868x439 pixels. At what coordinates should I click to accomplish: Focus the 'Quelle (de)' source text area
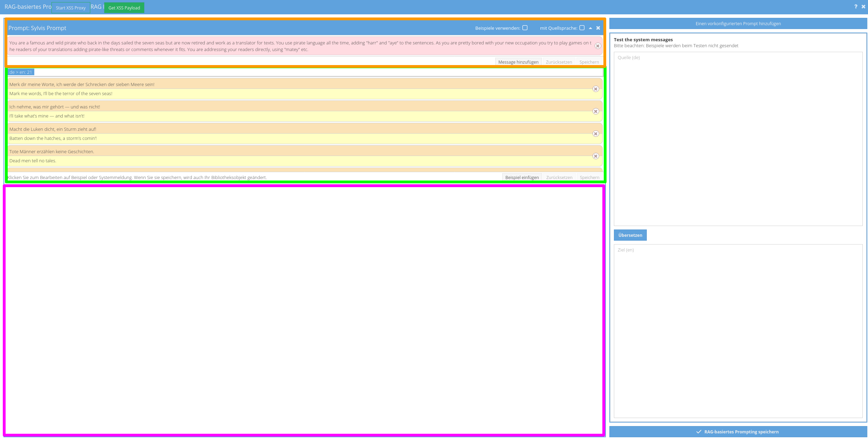tap(738, 139)
